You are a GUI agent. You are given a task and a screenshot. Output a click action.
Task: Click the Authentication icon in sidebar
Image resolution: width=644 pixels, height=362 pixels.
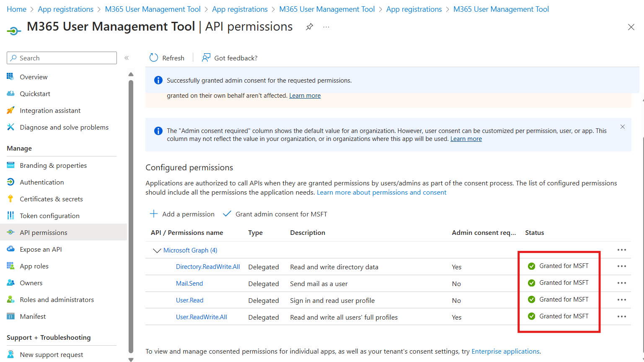coord(10,182)
